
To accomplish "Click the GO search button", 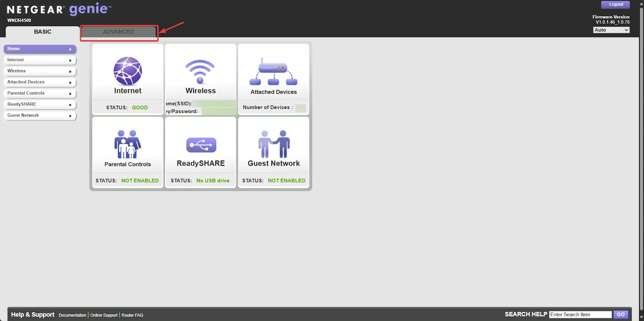I will coord(621,315).
